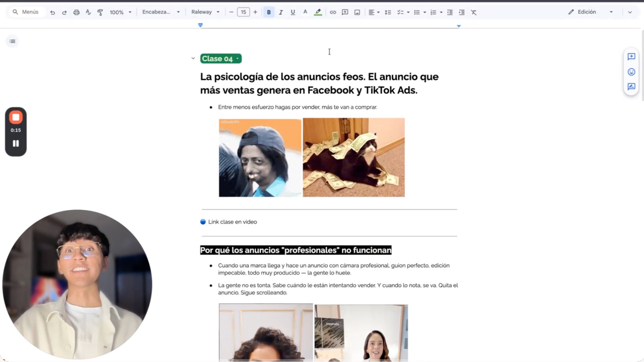Insert an image from the toolbar
Screen dimensions: 644x362
click(357, 12)
